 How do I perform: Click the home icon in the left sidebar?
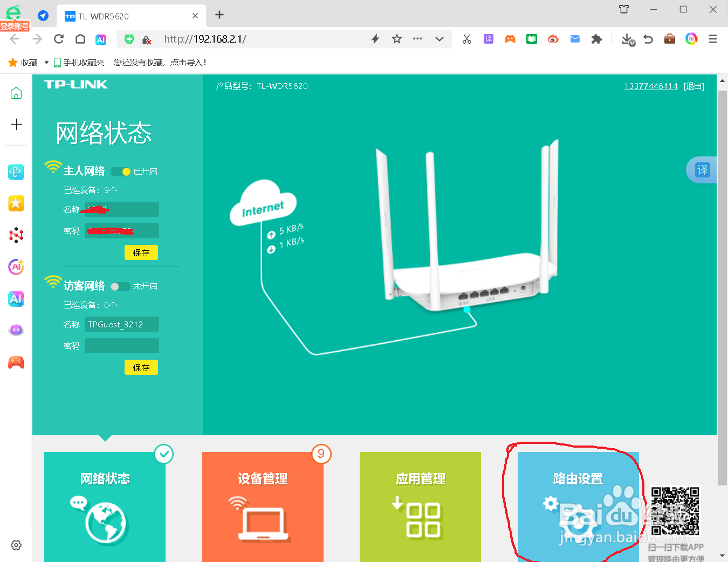click(16, 93)
